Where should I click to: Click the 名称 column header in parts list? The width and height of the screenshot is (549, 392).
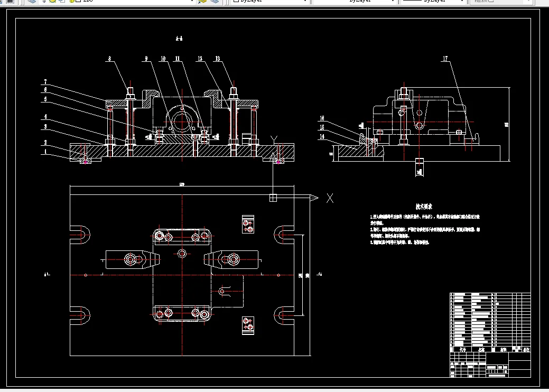481,350
